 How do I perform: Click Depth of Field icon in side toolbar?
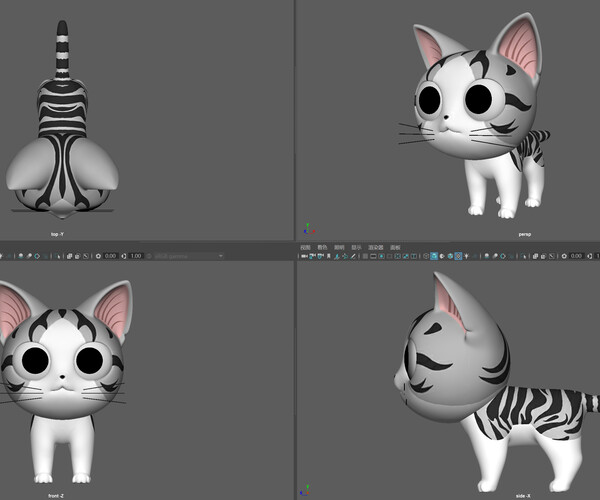point(511,256)
